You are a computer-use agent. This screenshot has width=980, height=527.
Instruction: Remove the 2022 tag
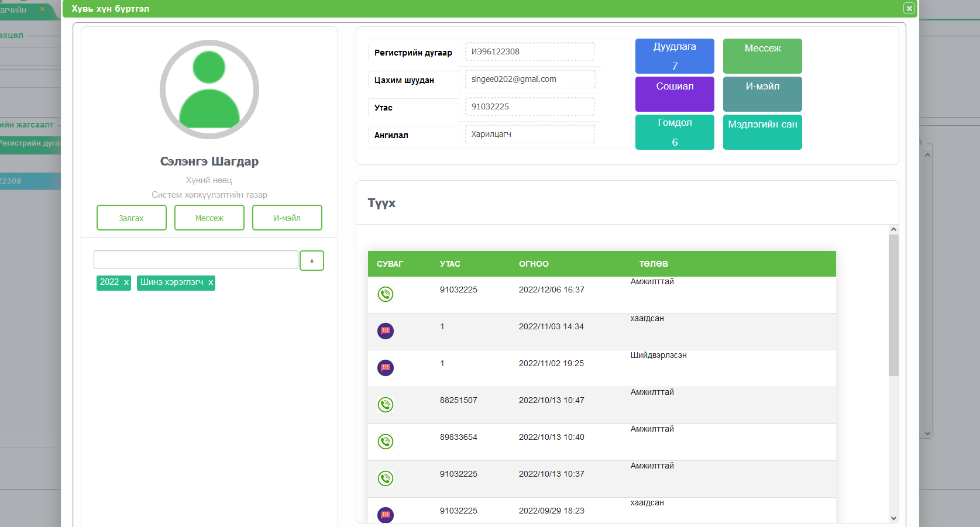[126, 282]
